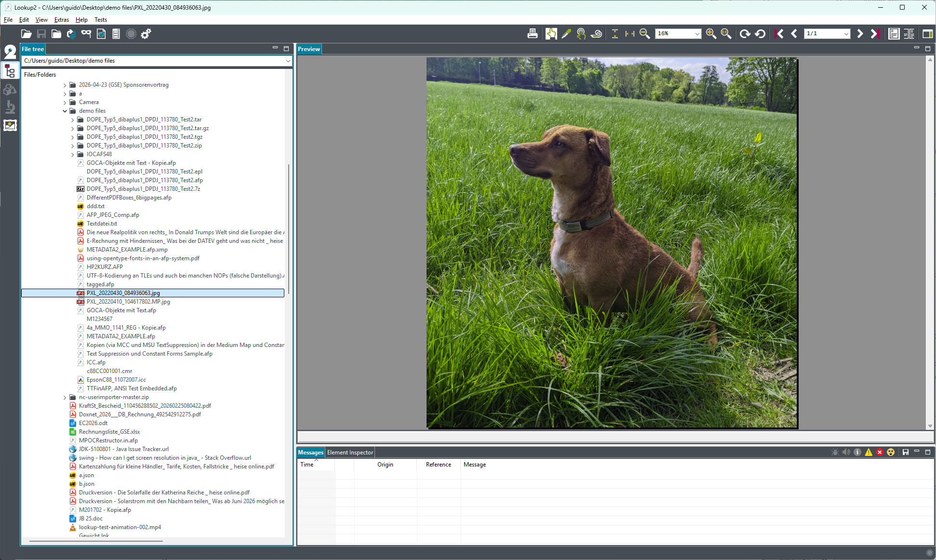The width and height of the screenshot is (936, 560).
Task: Zoom out with the minus magnifier
Action: [x=644, y=34]
